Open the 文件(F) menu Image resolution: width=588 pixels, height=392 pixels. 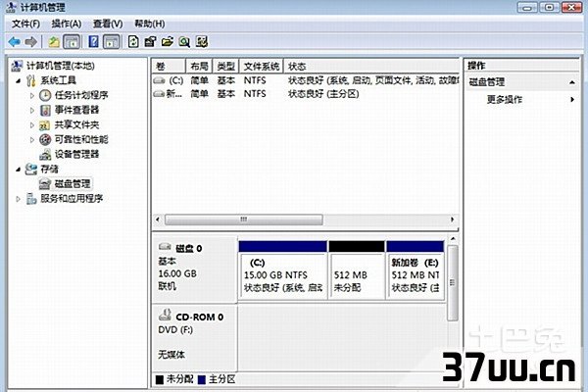[x=25, y=24]
